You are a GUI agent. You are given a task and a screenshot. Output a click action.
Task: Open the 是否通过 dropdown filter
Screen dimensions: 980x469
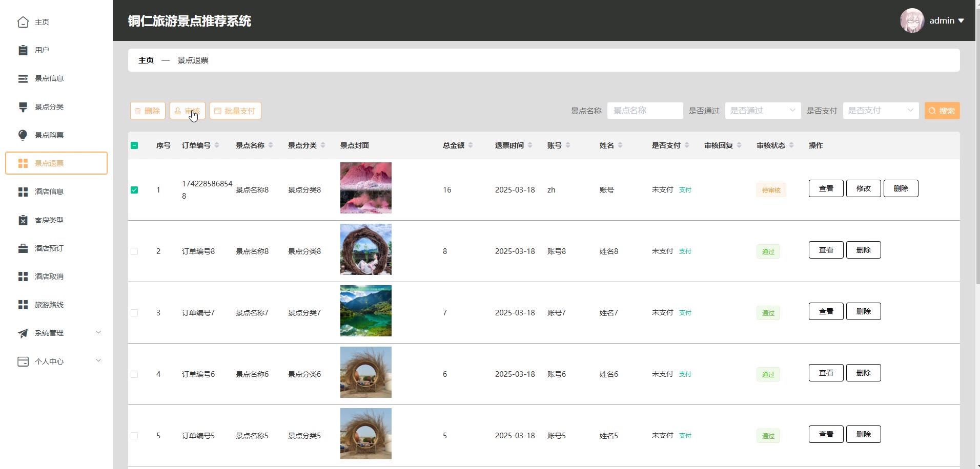pyautogui.click(x=763, y=111)
